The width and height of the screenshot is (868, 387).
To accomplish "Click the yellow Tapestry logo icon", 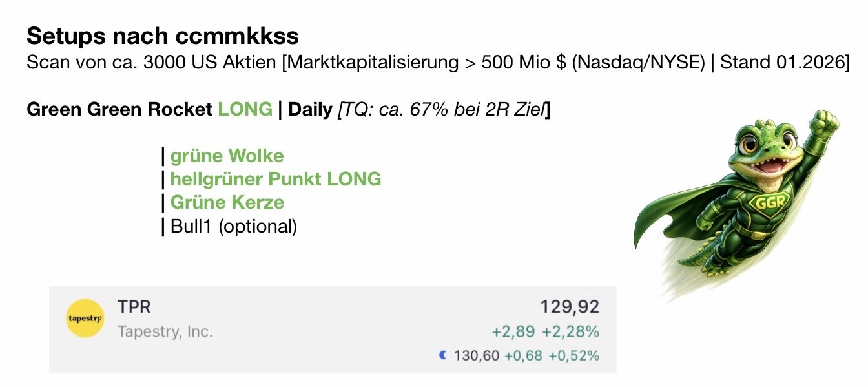I will point(85,319).
